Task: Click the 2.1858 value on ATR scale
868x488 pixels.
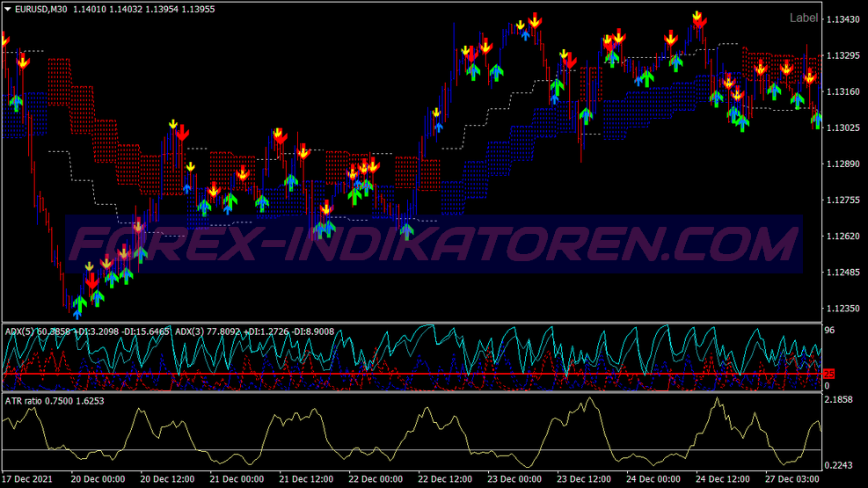Action: pos(842,400)
